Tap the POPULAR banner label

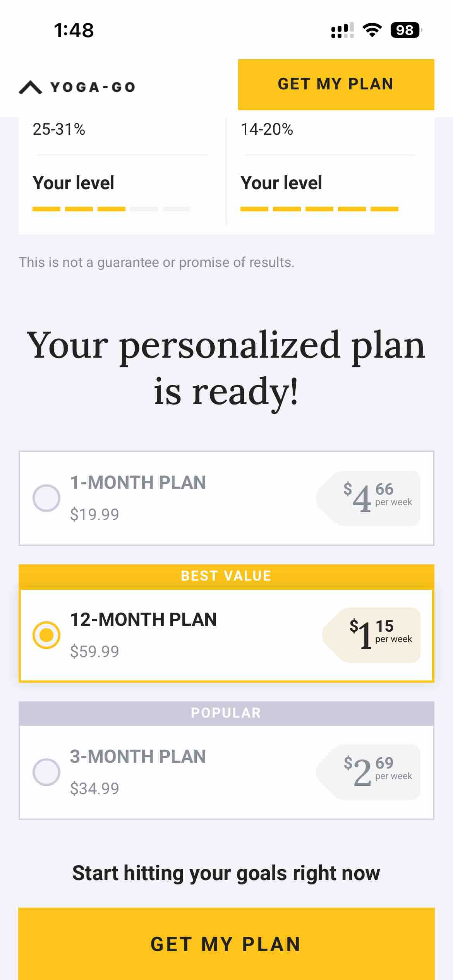click(226, 713)
